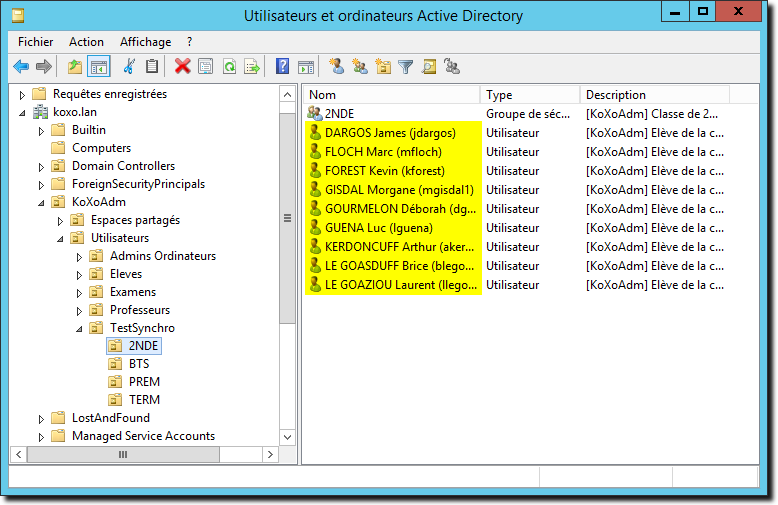Collapse the KoXoAdm organizational unit

point(41,203)
